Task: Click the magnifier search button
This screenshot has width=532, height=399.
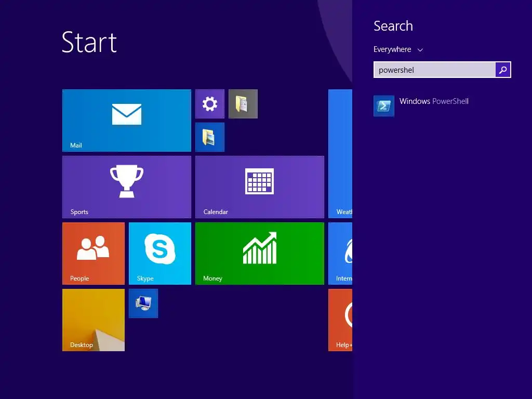Action: click(503, 70)
